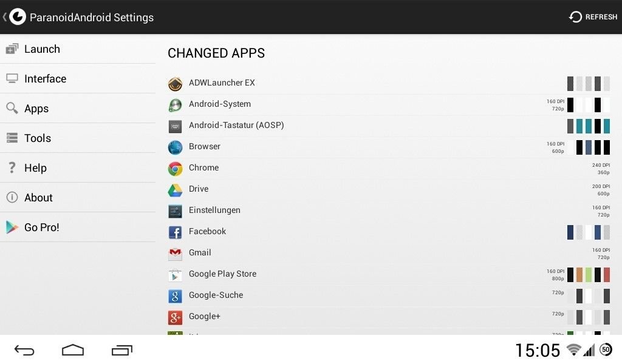Select the Facebook app name
The height and width of the screenshot is (364, 622).
tap(207, 231)
